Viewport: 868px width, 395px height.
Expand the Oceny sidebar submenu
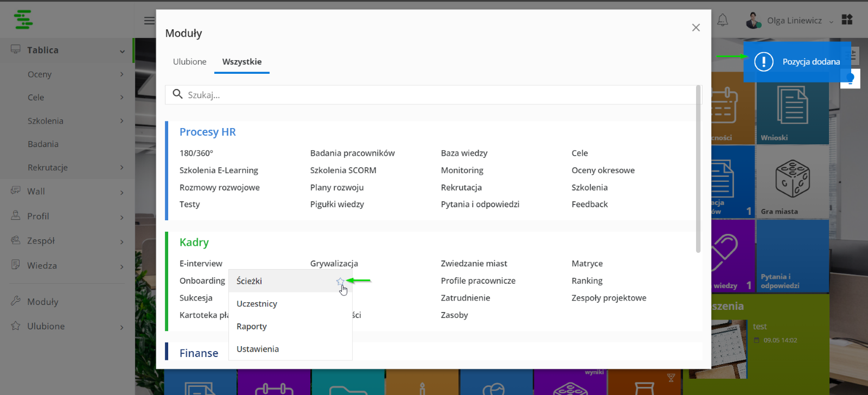[x=122, y=74]
